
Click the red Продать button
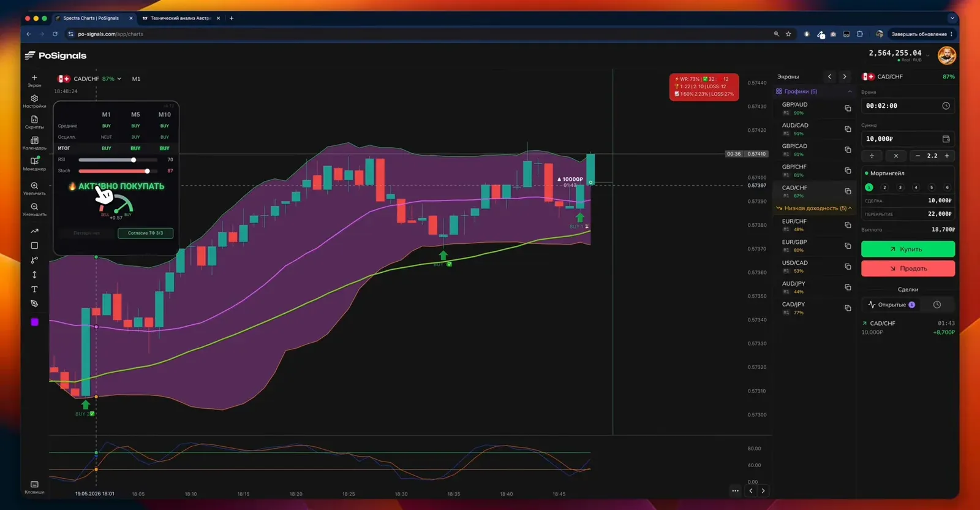(908, 268)
